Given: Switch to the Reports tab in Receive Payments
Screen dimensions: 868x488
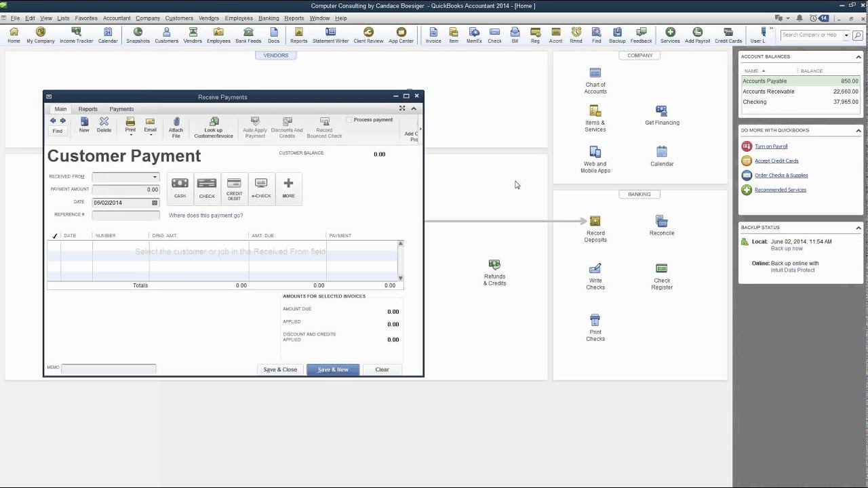Looking at the screenshot, I should [x=87, y=109].
